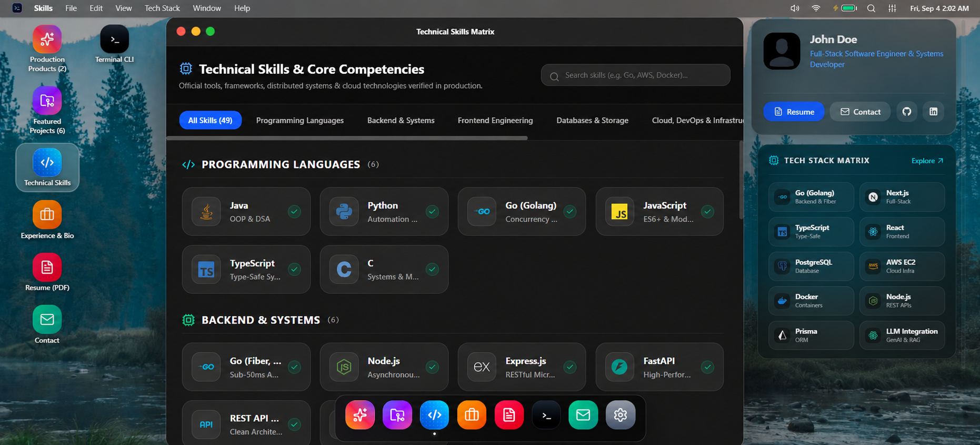The width and height of the screenshot is (980, 445).
Task: Click the horizontal tab bar scrollbar
Action: (x=347, y=138)
